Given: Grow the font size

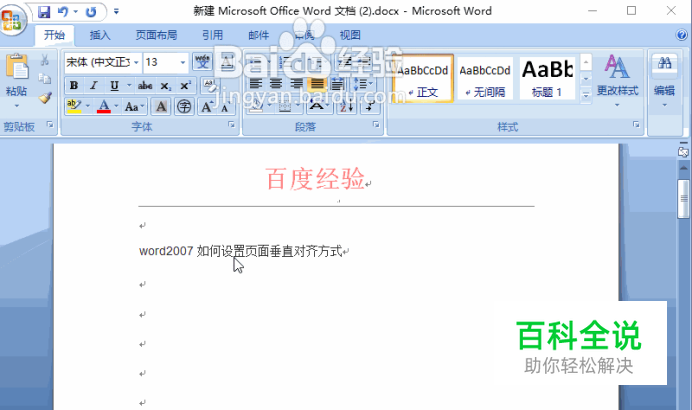Looking at the screenshot, I should tap(207, 106).
